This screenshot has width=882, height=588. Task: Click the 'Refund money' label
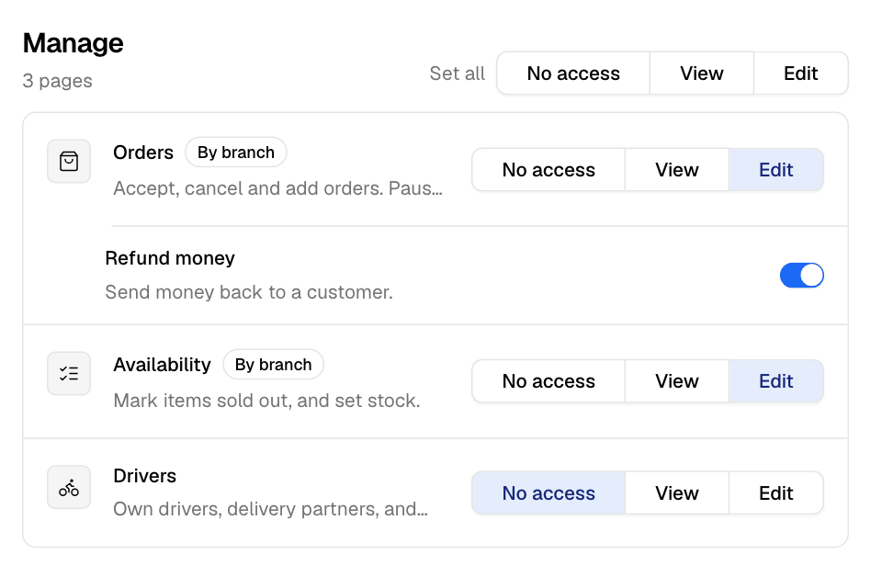point(170,257)
